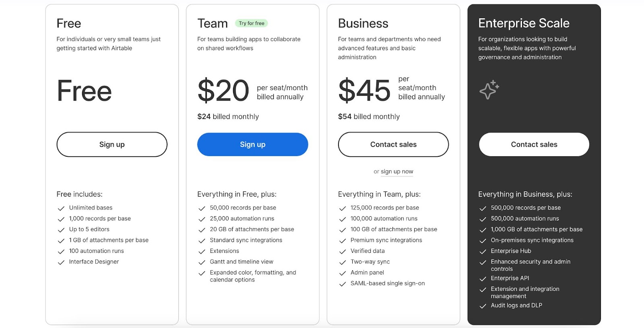644x328 pixels.
Task: Click the blue Sign up button for Team
Action: (252, 144)
